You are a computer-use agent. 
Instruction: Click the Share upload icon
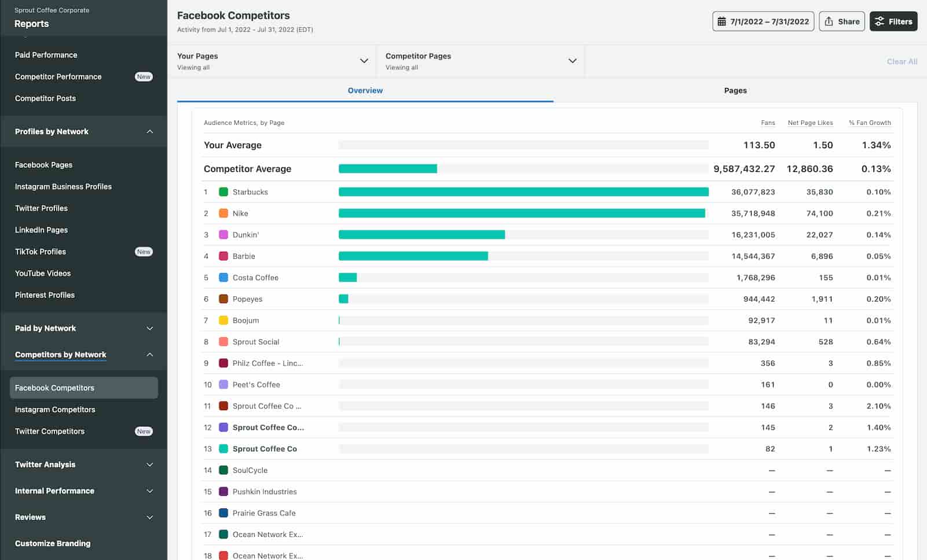pos(829,21)
